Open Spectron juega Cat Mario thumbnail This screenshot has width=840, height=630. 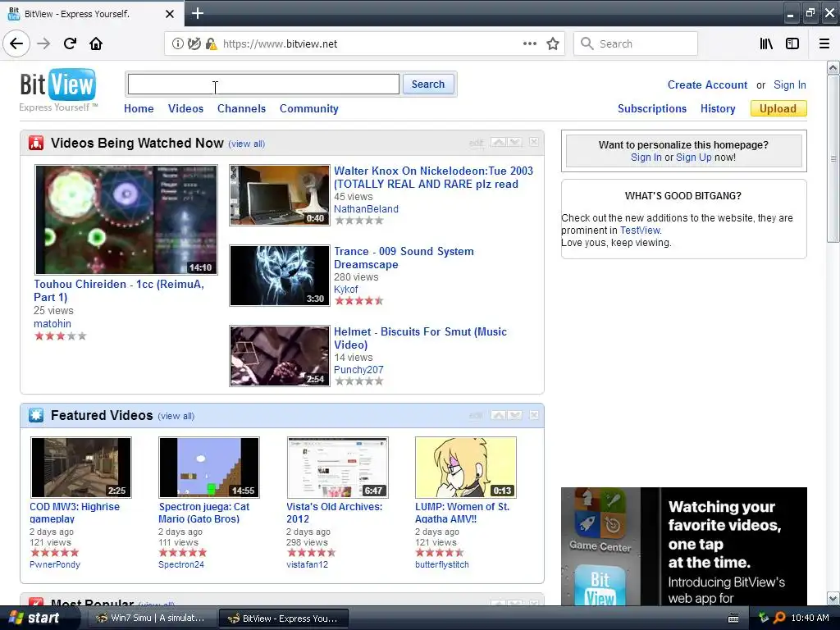click(209, 467)
